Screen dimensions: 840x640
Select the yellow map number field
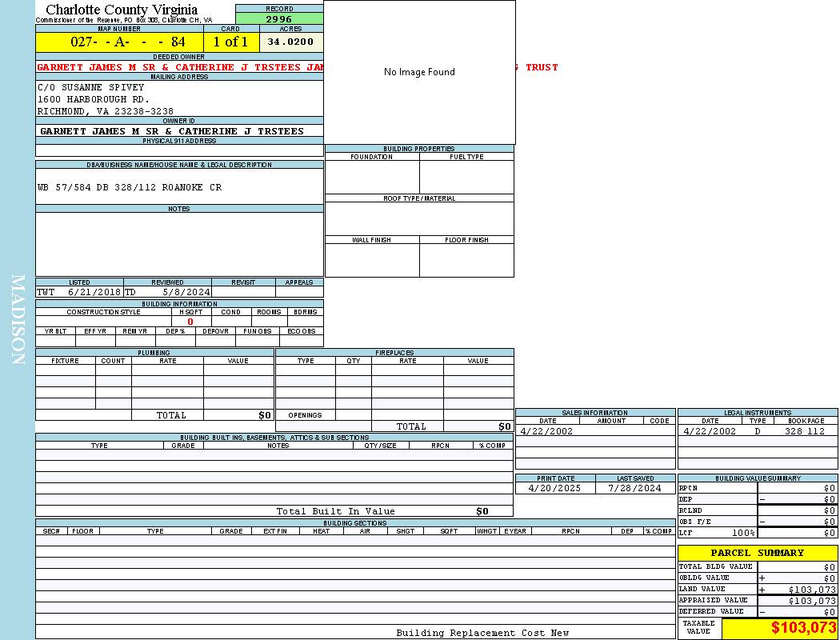(119, 42)
